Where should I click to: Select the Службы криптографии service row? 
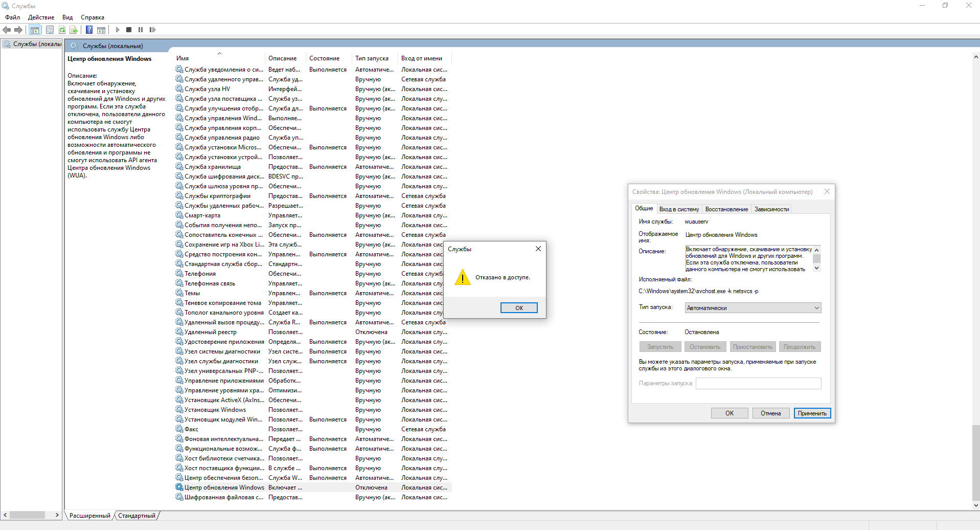(313, 196)
